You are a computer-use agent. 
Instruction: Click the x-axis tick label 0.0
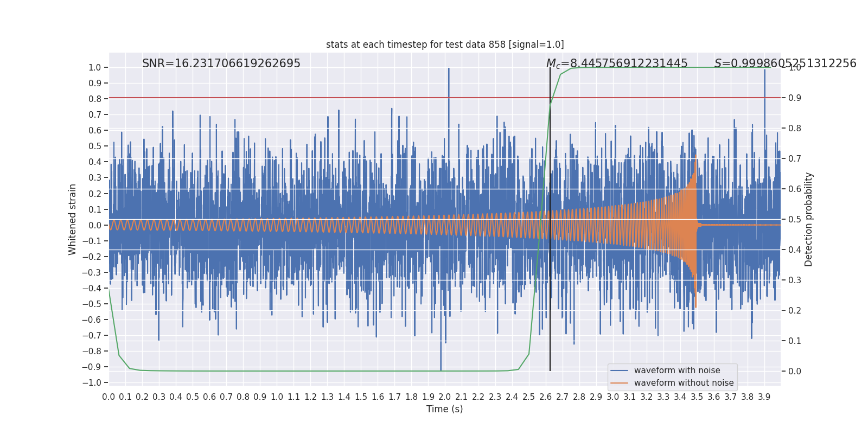point(108,397)
